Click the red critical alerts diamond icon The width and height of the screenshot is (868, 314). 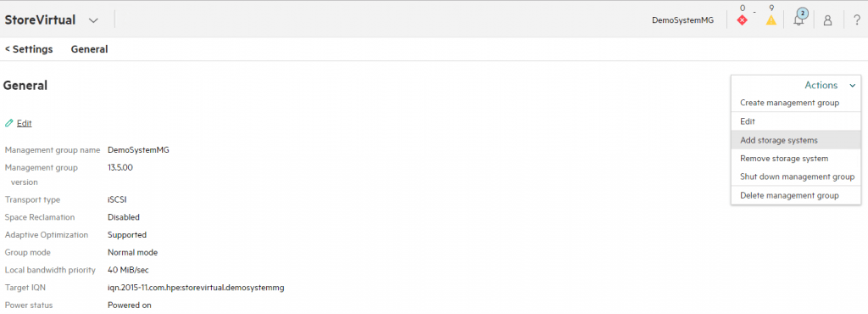point(742,20)
